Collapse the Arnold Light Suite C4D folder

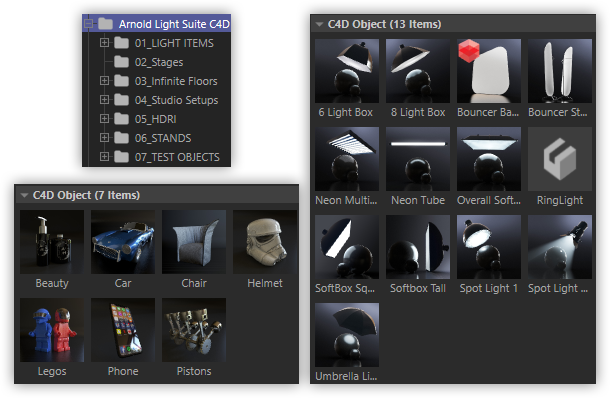(89, 24)
